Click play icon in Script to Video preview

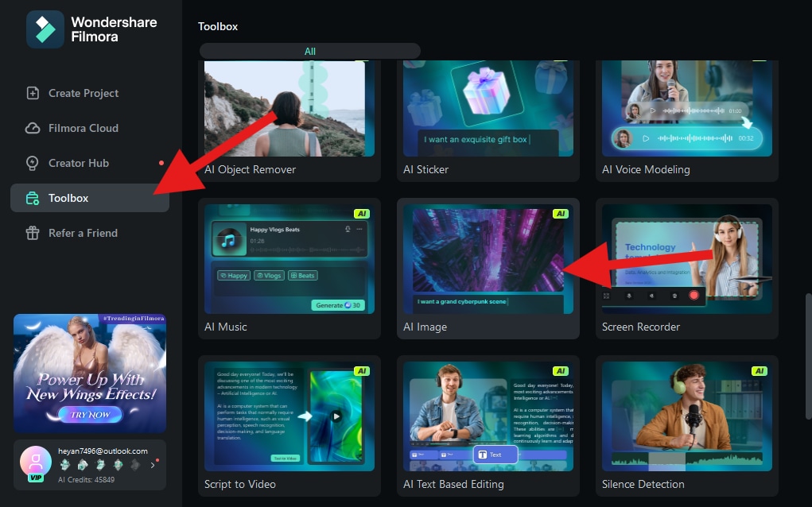click(336, 416)
